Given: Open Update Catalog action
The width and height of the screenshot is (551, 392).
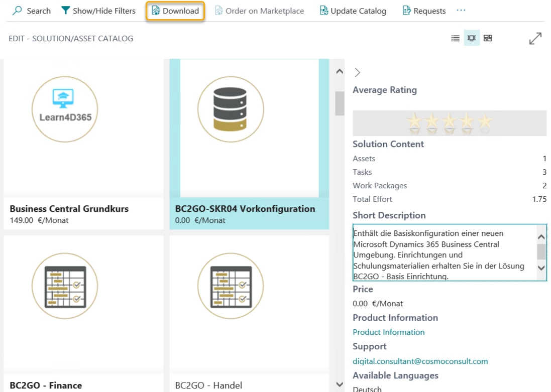Looking at the screenshot, I should click(x=353, y=11).
